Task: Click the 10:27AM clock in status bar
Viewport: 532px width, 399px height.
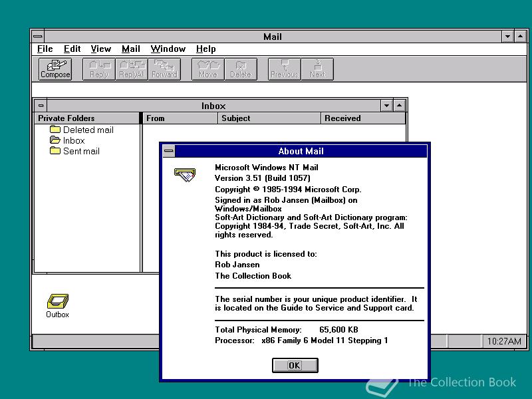Action: pos(504,341)
